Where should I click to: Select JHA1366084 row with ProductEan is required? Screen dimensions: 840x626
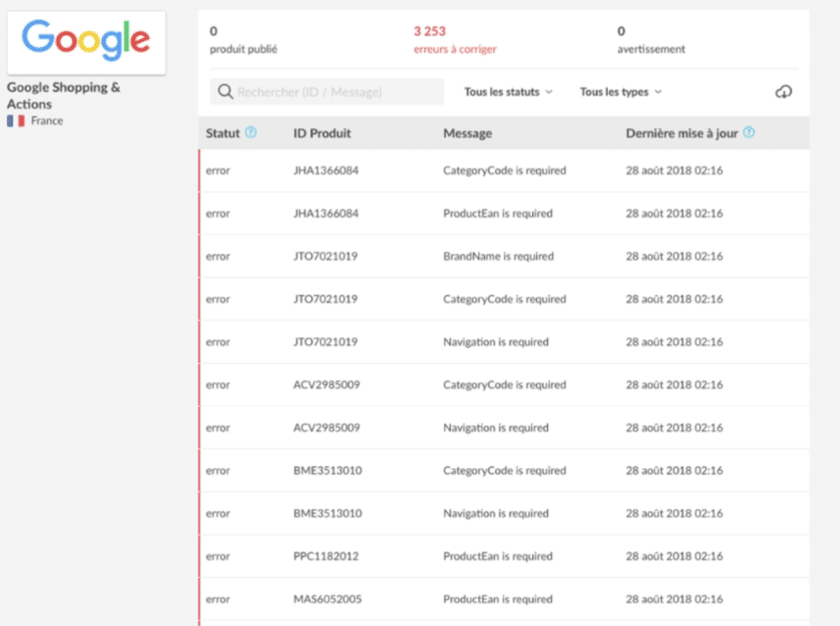point(504,214)
